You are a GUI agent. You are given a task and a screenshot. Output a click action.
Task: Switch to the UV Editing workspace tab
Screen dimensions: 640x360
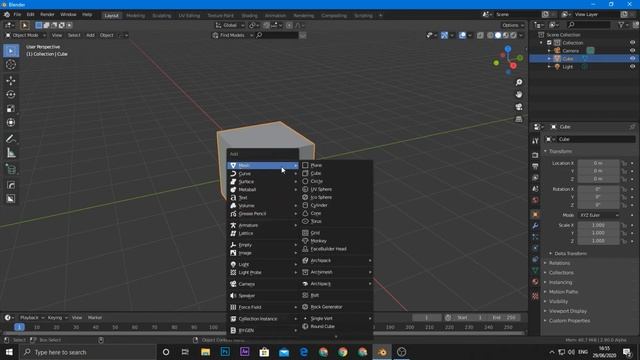(x=189, y=16)
